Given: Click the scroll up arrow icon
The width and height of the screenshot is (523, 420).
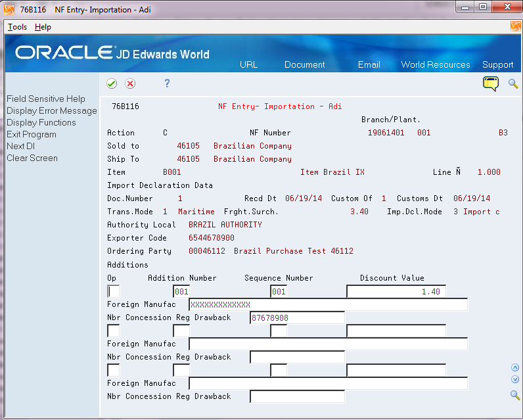Looking at the screenshot, I should pos(515,367).
